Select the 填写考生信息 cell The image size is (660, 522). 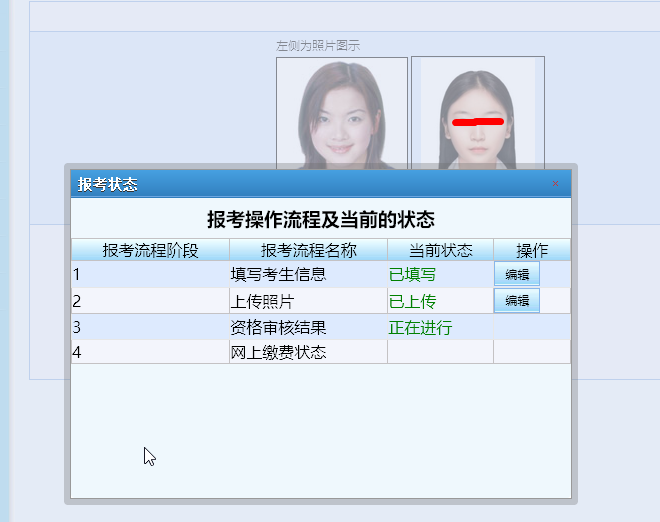pyautogui.click(x=278, y=274)
